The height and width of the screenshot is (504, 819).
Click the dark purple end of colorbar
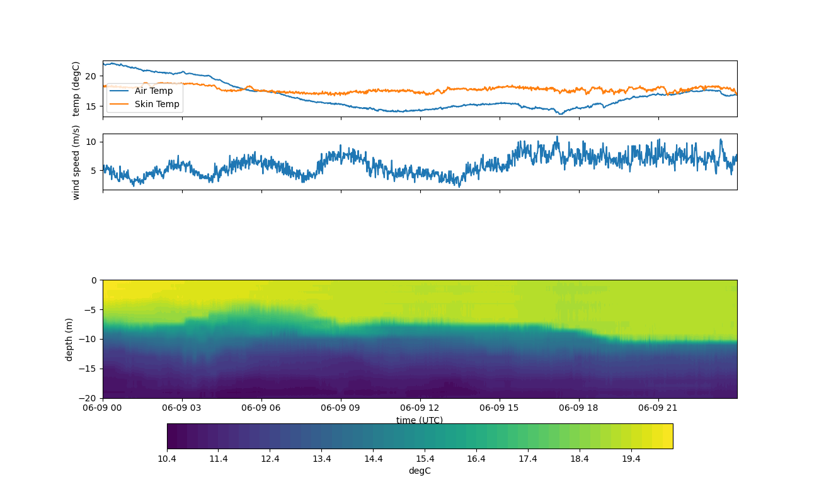(x=173, y=436)
